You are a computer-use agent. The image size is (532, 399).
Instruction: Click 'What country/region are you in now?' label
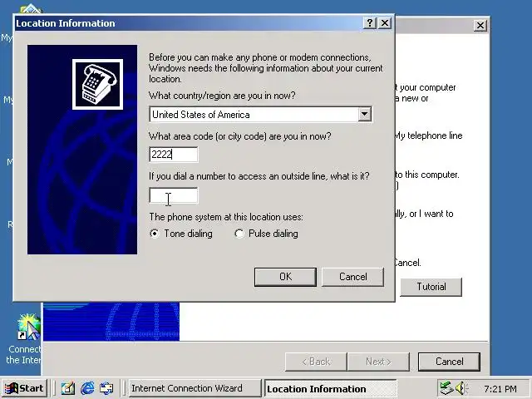click(x=222, y=96)
